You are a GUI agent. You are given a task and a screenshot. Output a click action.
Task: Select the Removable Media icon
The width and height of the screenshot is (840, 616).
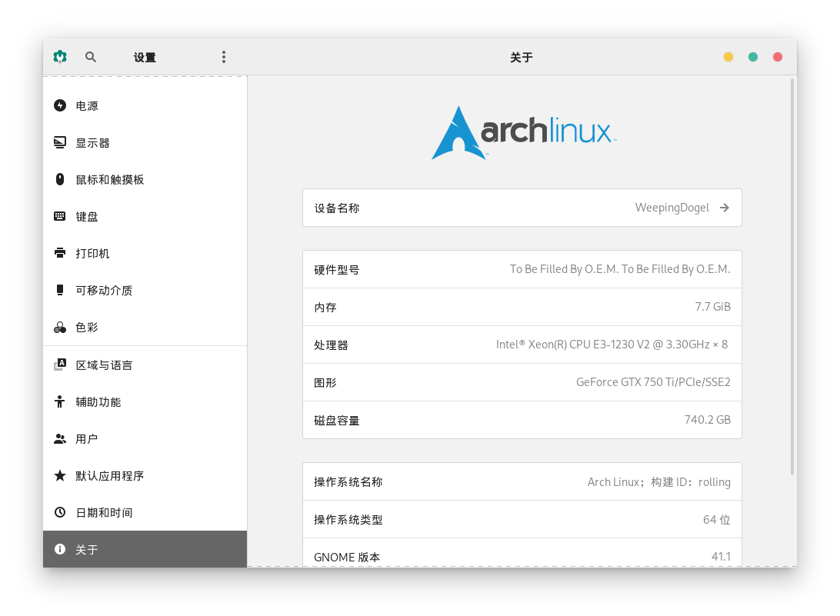[60, 290]
